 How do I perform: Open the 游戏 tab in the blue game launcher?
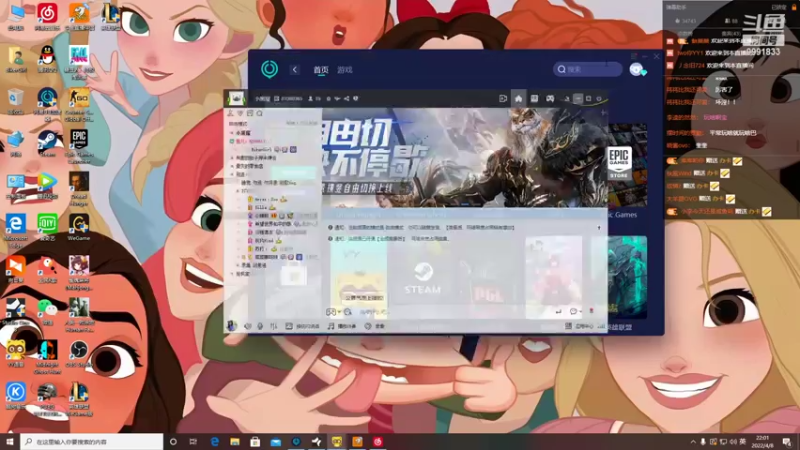click(345, 70)
